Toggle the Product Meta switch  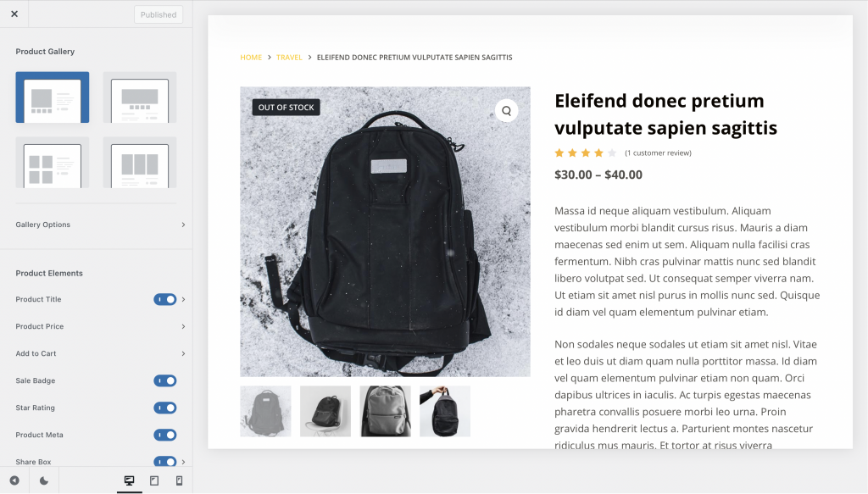164,435
